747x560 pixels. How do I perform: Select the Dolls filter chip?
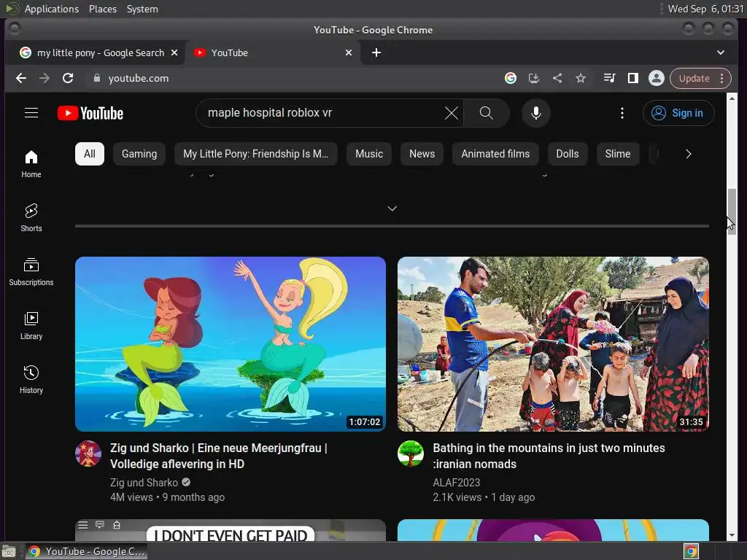pos(568,154)
